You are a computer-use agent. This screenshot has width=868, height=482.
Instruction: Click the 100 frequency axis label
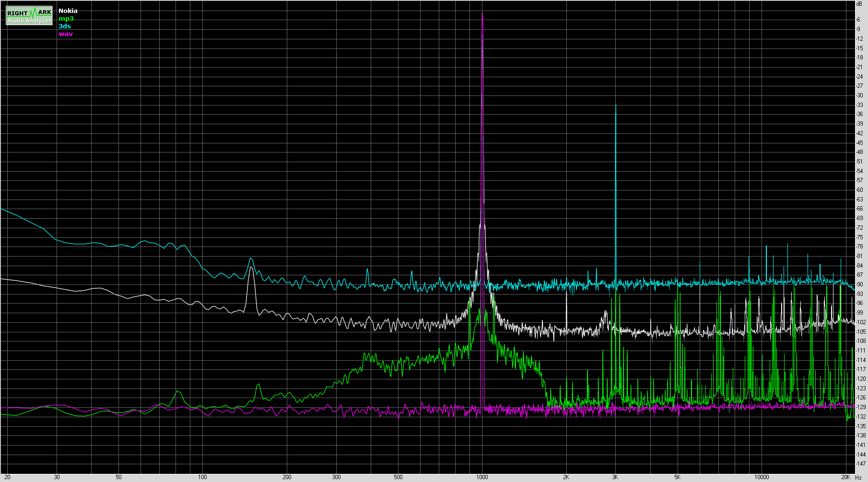pos(202,477)
